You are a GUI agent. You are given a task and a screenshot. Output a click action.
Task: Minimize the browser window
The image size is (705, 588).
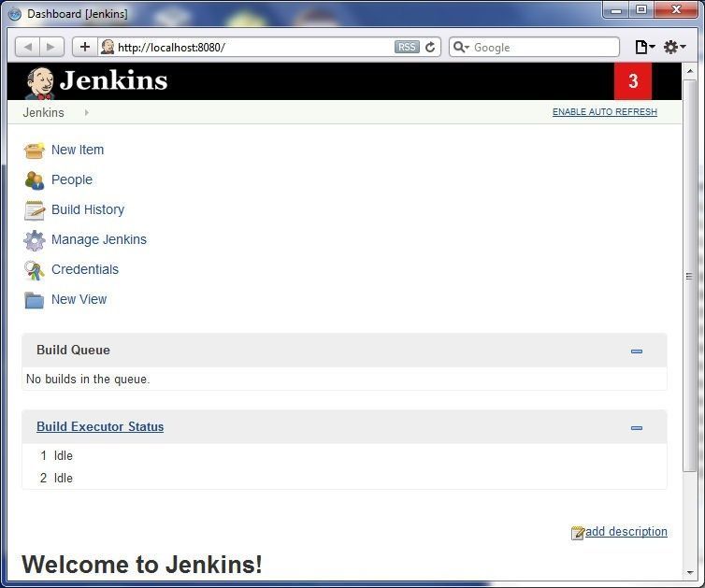tap(617, 10)
